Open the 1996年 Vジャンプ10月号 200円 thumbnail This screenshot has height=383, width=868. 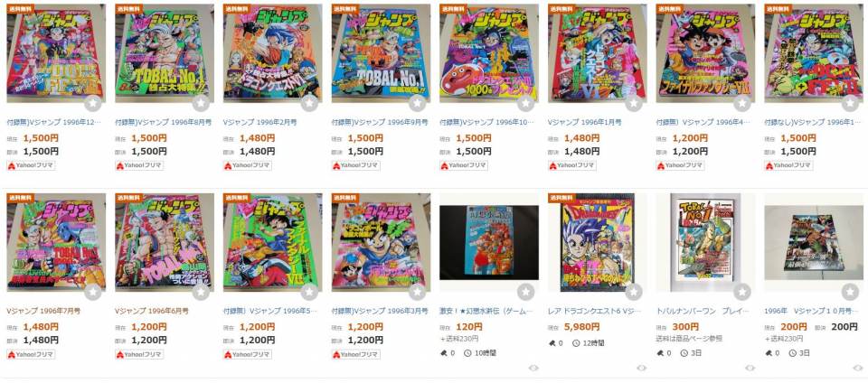click(814, 243)
